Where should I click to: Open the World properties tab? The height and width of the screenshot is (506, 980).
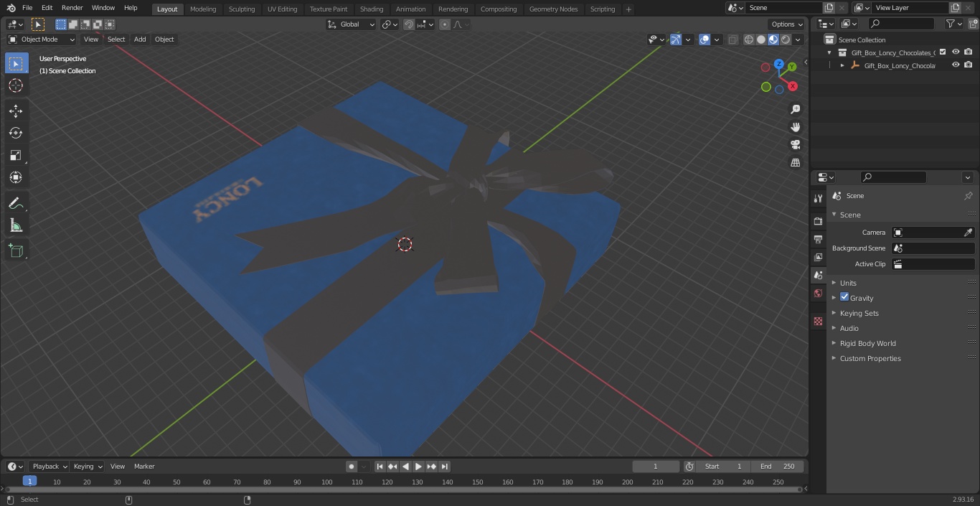click(818, 294)
